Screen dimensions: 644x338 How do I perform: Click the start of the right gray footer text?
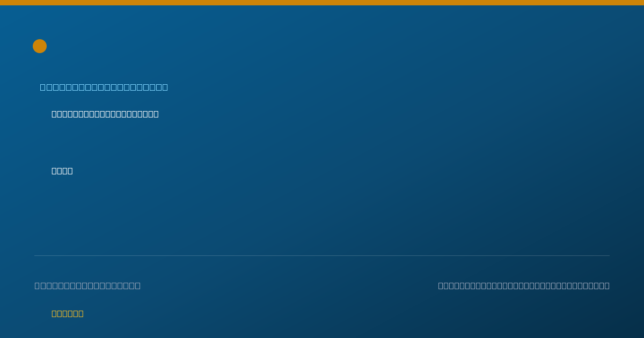pyautogui.click(x=441, y=285)
